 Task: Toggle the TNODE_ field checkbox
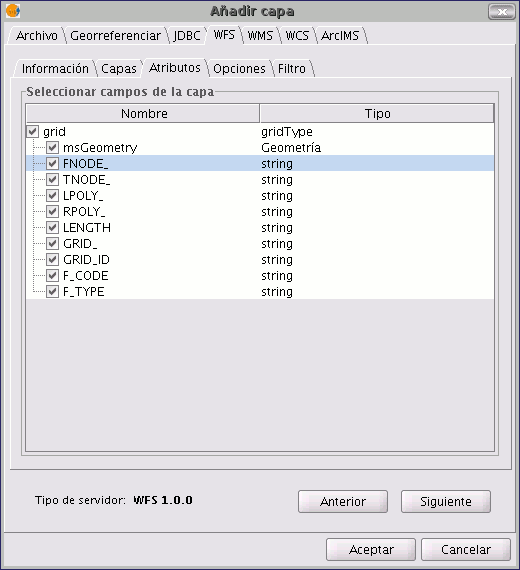coord(52,179)
